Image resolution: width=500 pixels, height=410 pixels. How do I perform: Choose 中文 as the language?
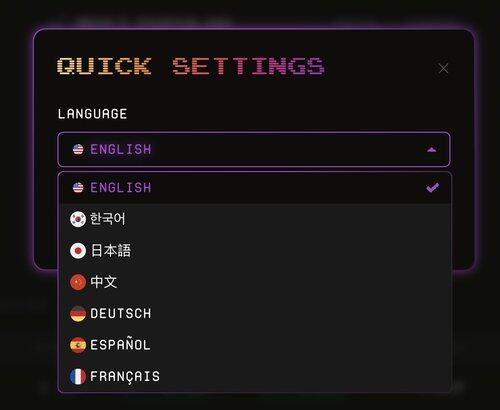[255, 282]
